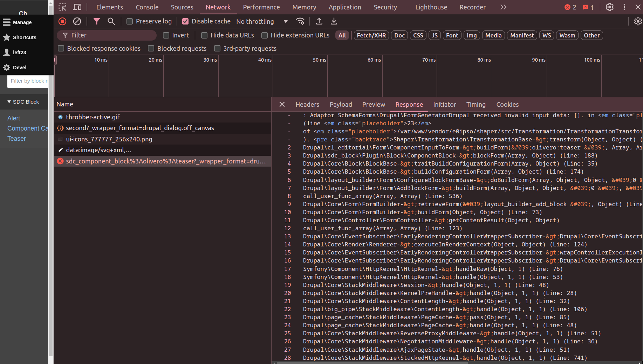Image resolution: width=643 pixels, height=364 pixels.
Task: Select the inspect element tool
Action: (x=62, y=7)
